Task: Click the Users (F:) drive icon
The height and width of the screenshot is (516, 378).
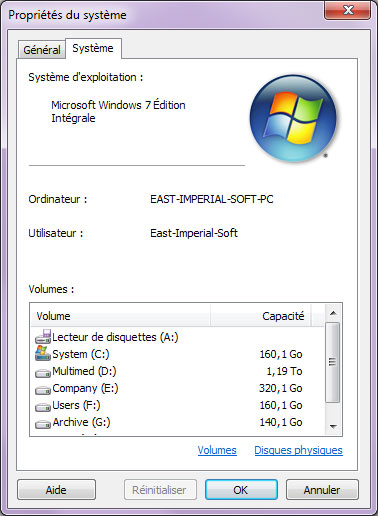Action: (x=43, y=407)
